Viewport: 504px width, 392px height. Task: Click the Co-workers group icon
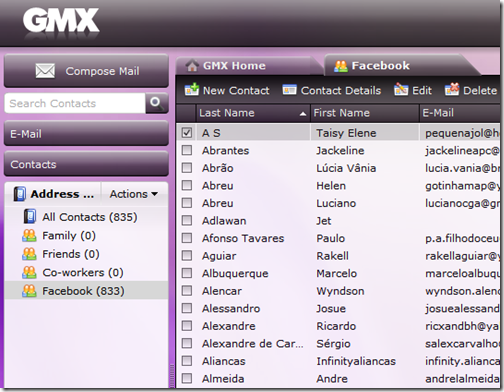[x=29, y=272]
